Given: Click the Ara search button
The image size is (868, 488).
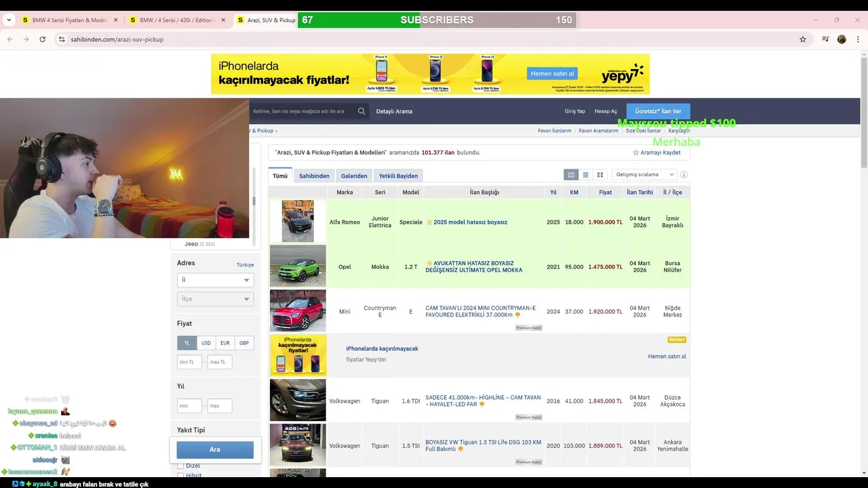Looking at the screenshot, I should (x=215, y=449).
